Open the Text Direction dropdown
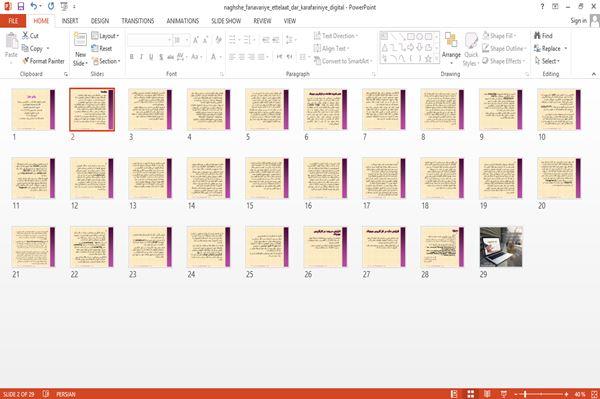Viewport: 600px width, 399px height. pyautogui.click(x=336, y=36)
